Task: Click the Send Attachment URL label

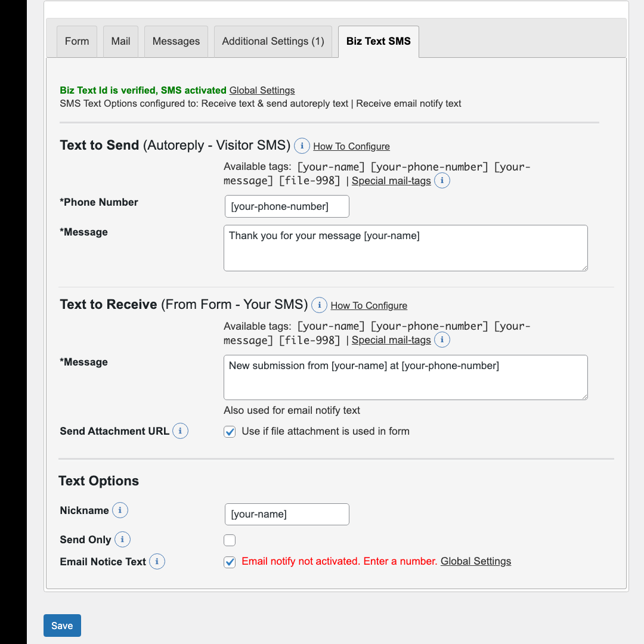Action: [x=114, y=431]
